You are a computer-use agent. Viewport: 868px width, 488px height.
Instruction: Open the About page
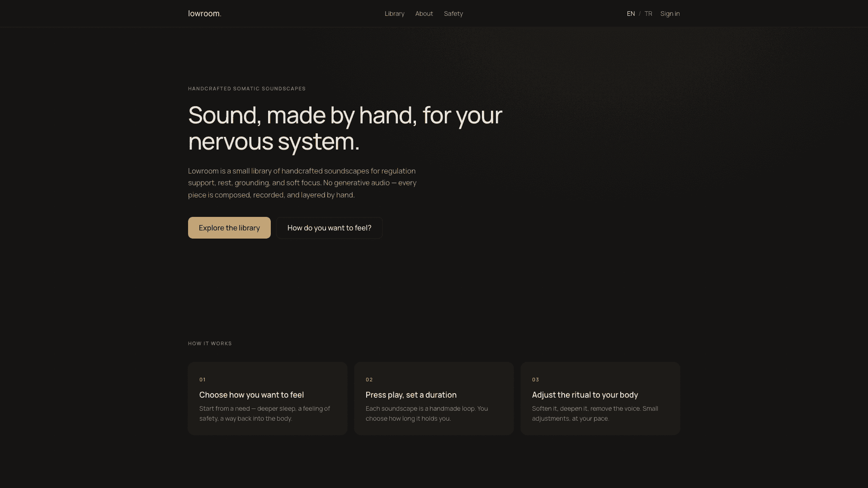click(424, 14)
